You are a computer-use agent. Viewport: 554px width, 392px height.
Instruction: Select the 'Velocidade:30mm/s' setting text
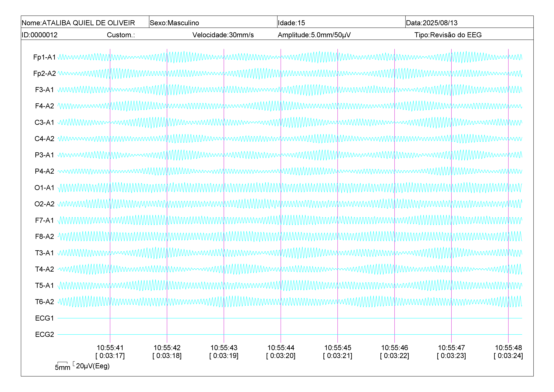coord(223,35)
